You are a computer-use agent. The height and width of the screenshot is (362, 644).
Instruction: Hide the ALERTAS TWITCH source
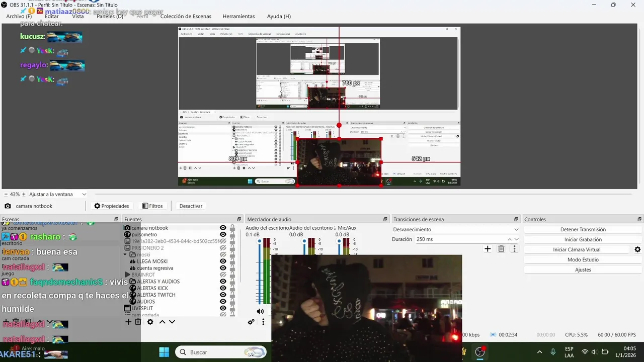point(223,295)
